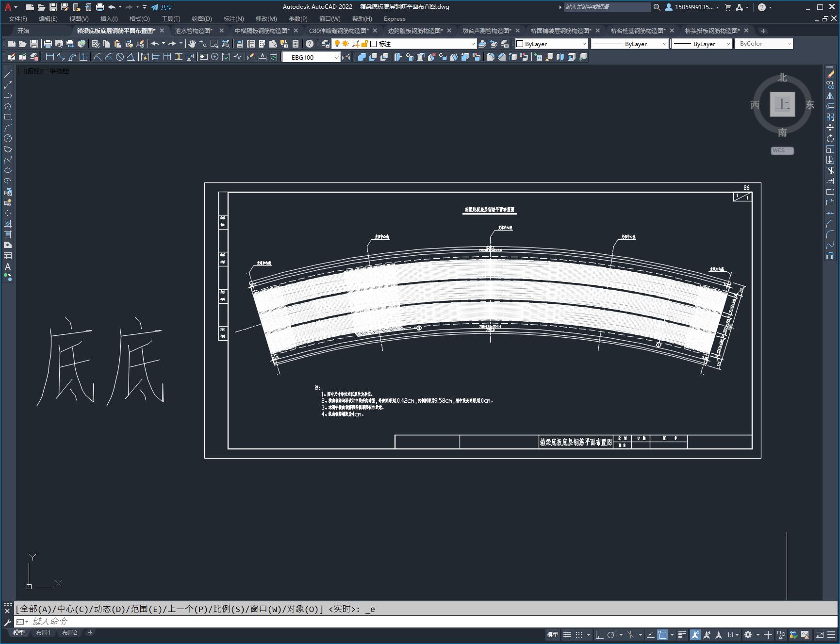
Task: Click the current layer color swatch beside 标注
Action: click(x=374, y=44)
